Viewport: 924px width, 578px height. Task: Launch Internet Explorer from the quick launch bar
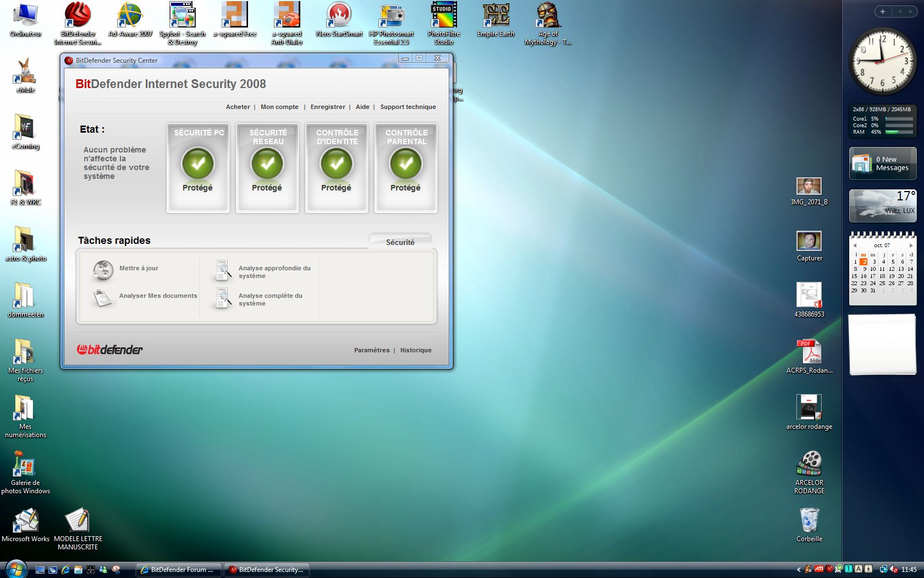[x=65, y=570]
